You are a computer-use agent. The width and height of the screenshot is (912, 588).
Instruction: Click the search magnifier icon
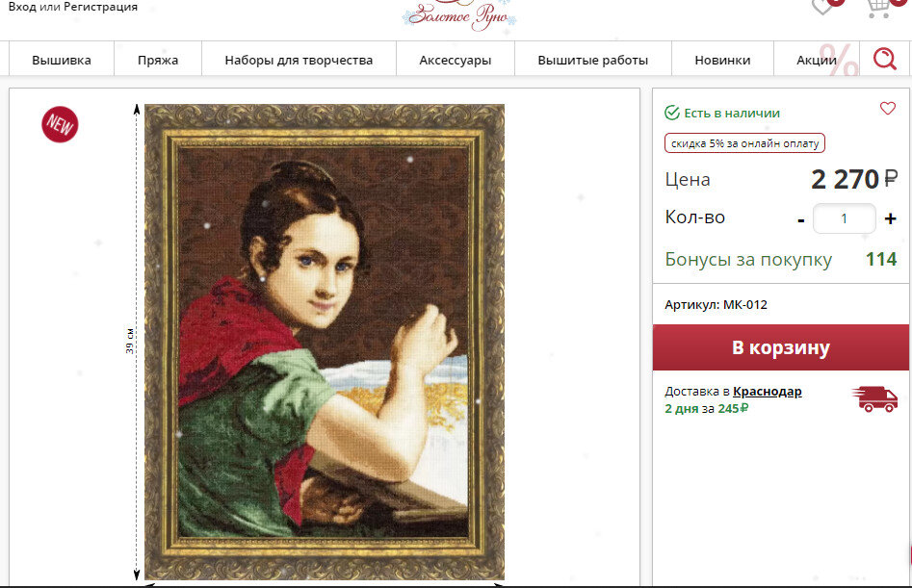tap(885, 59)
